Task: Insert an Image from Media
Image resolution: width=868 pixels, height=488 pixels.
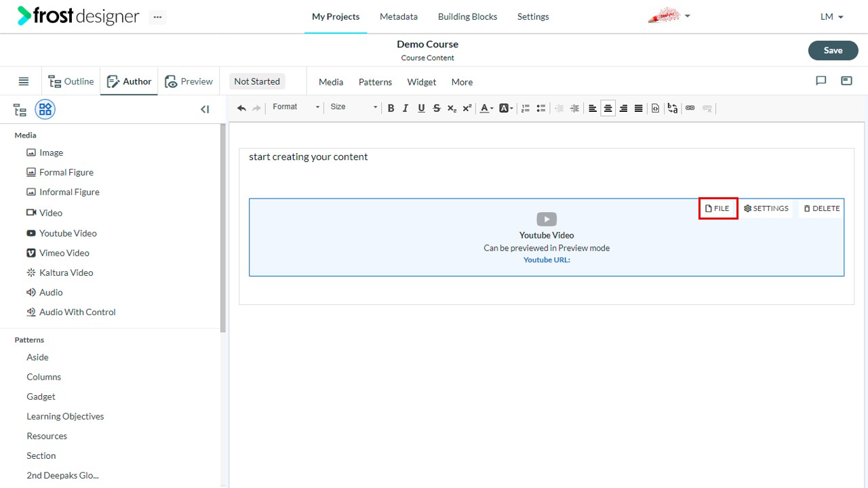Action: (45, 152)
